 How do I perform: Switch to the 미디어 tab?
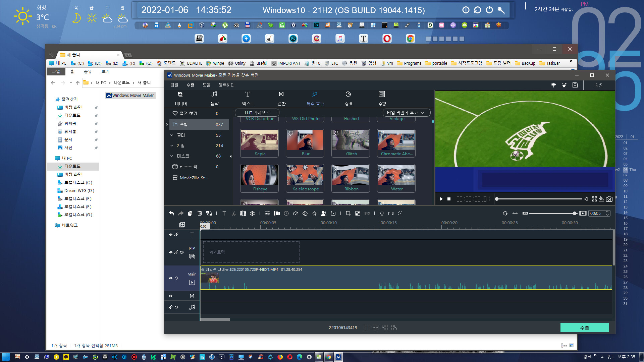tap(181, 98)
